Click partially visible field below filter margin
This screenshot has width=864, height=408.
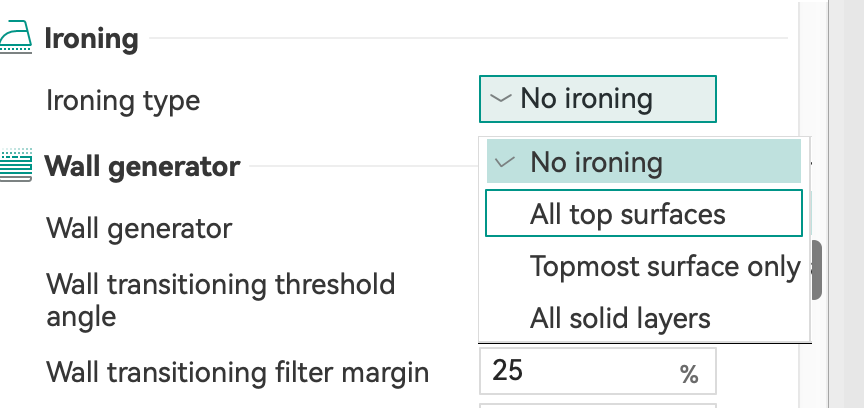pos(598,406)
